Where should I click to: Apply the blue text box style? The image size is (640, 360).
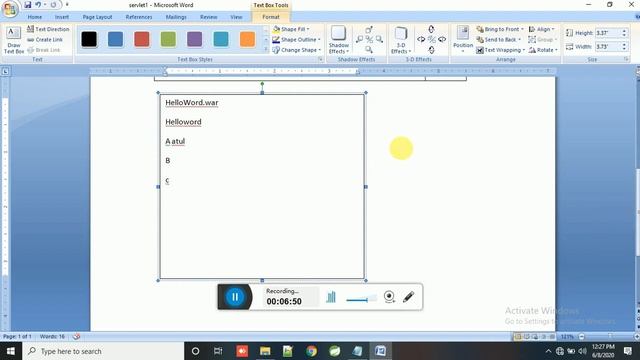tap(116, 39)
